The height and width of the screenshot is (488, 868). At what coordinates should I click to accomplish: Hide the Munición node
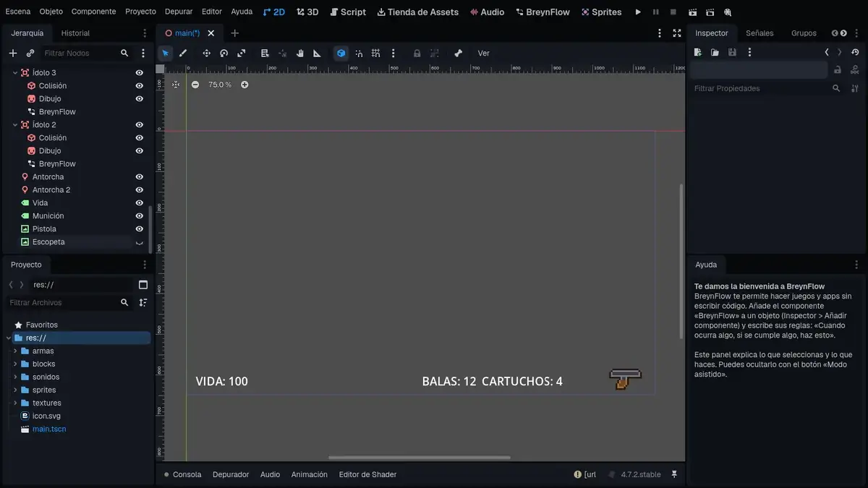pyautogui.click(x=140, y=215)
